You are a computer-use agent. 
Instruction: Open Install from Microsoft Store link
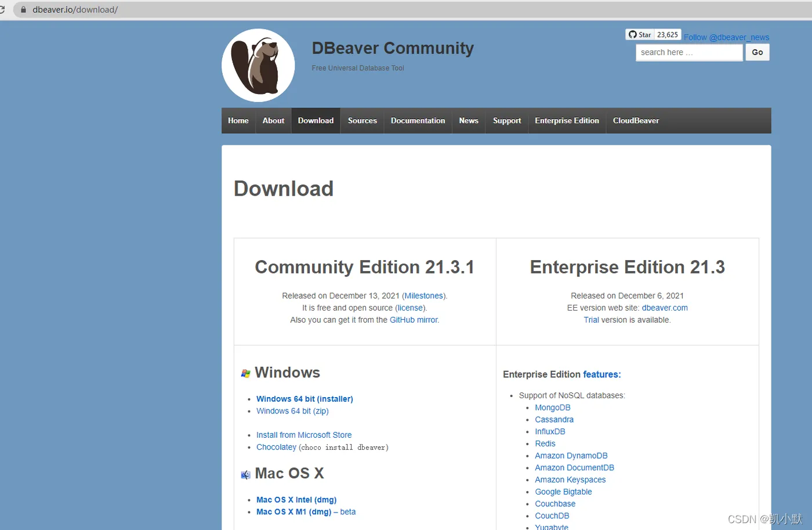pyautogui.click(x=304, y=435)
